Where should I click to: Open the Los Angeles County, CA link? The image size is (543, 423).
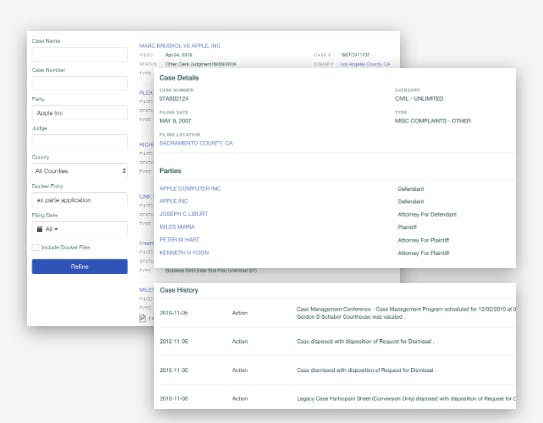point(365,64)
